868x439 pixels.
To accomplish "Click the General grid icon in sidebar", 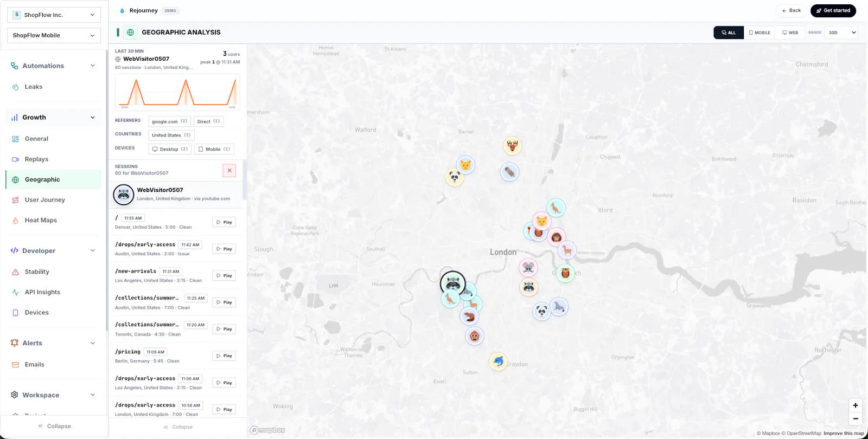I will point(15,139).
